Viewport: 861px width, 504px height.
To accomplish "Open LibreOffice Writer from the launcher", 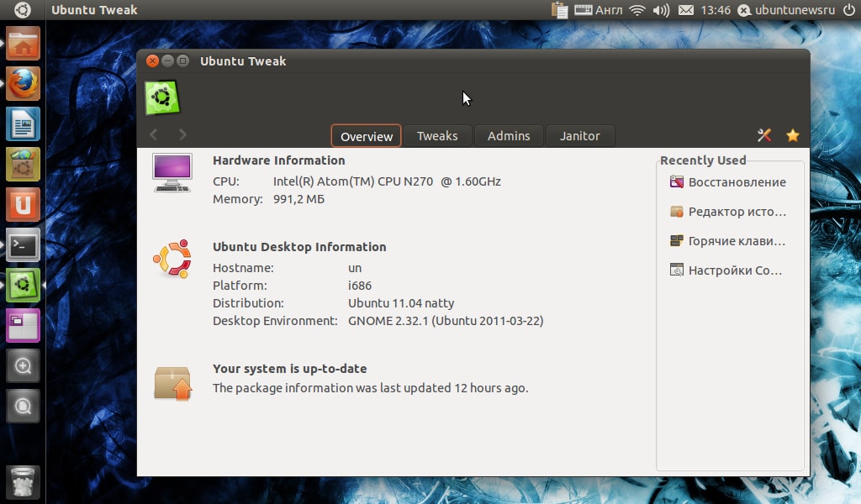I will pyautogui.click(x=23, y=124).
